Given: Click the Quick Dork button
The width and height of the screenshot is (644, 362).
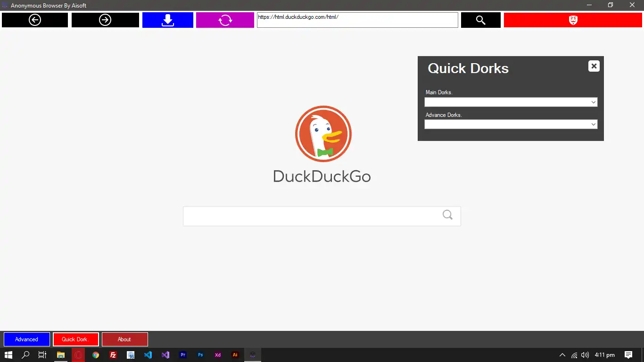Looking at the screenshot, I should (x=76, y=339).
